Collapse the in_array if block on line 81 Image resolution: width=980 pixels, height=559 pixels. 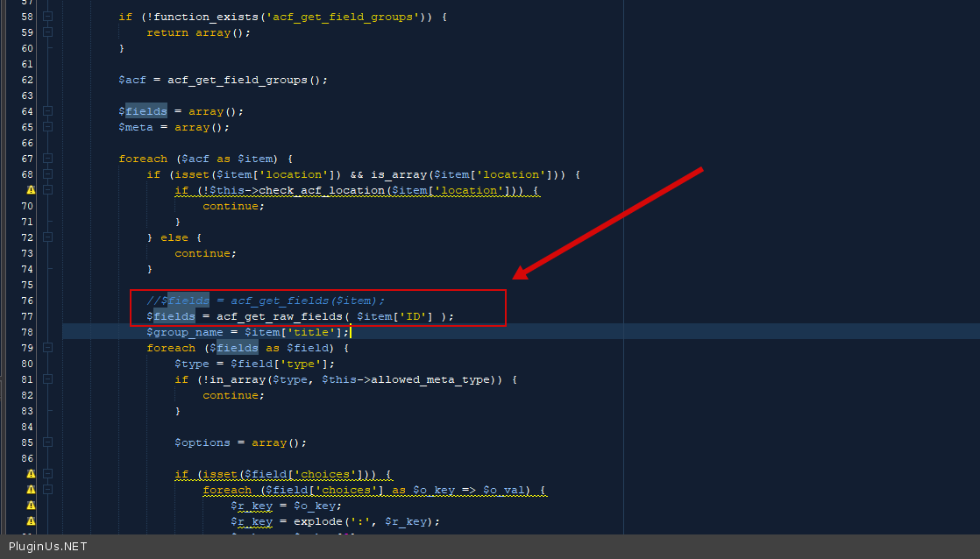tap(48, 379)
